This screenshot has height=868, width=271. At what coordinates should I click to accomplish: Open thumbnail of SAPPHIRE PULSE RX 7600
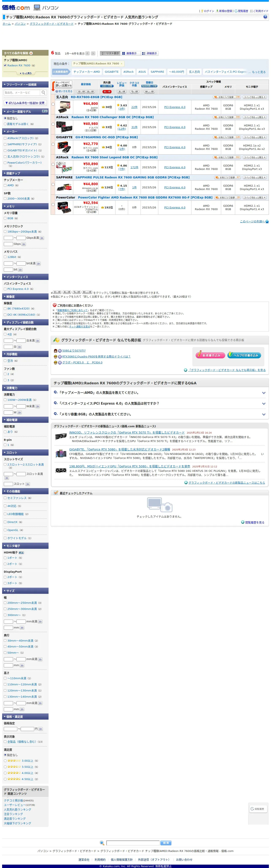pos(64,187)
